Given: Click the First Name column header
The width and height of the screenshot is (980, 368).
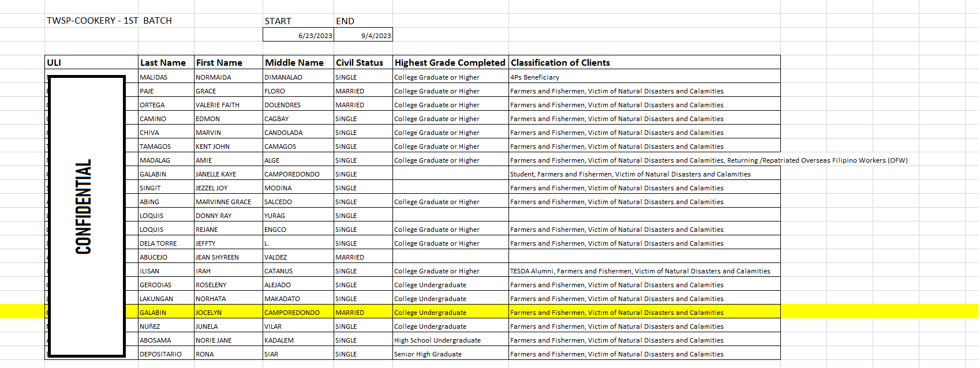Looking at the screenshot, I should pos(229,62).
